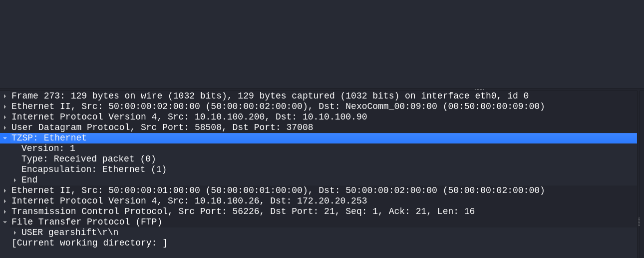The image size is (644, 258).
Task: Click the highlighted TZSP: Ethernet row
Action: [x=319, y=138]
